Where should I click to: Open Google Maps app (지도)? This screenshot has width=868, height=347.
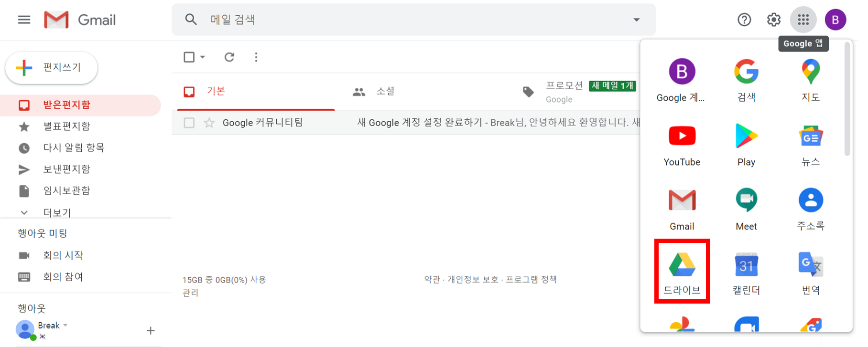pos(811,80)
